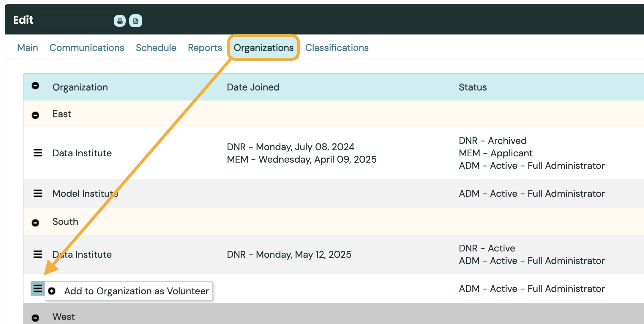Click the document icon beside print
644x324 pixels.
click(x=136, y=21)
